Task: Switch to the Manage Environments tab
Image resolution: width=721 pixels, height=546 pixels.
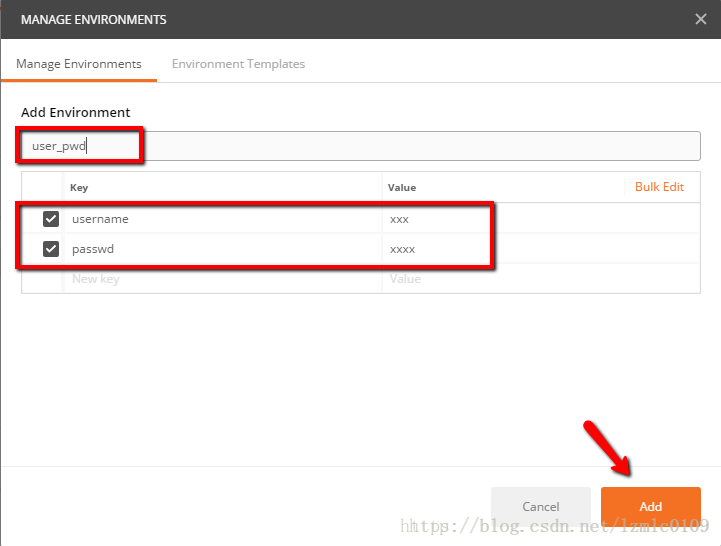Action: (x=79, y=64)
